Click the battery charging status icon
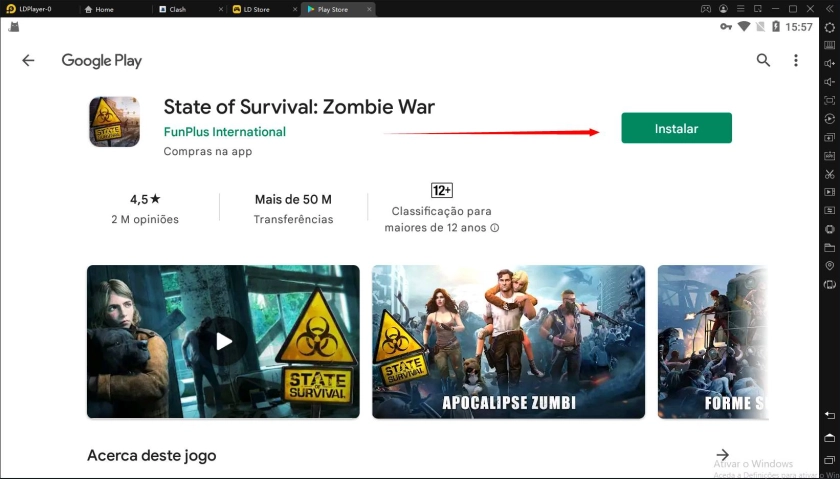The image size is (840, 479). coord(776,26)
